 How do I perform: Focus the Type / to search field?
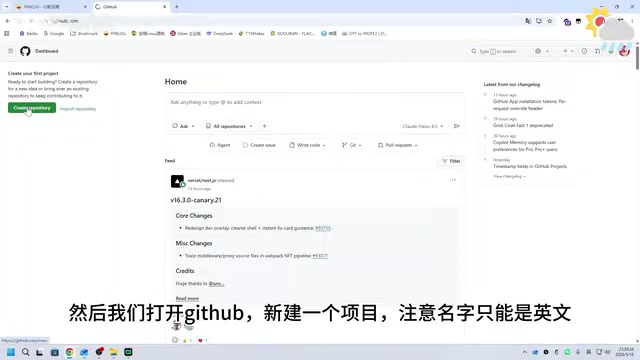498,51
